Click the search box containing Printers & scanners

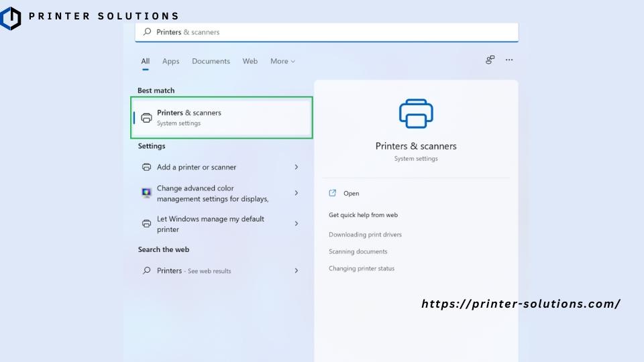click(x=327, y=32)
